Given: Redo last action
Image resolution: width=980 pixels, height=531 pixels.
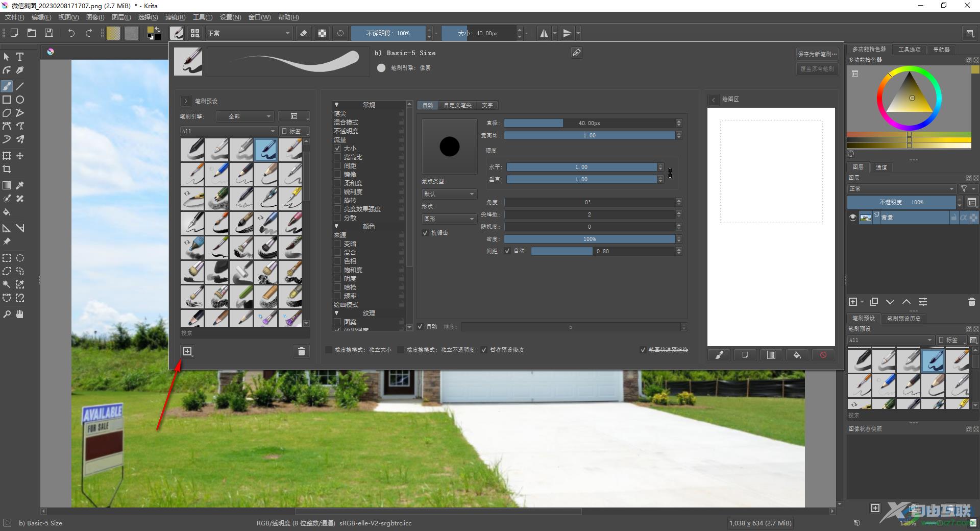Looking at the screenshot, I should tap(89, 33).
